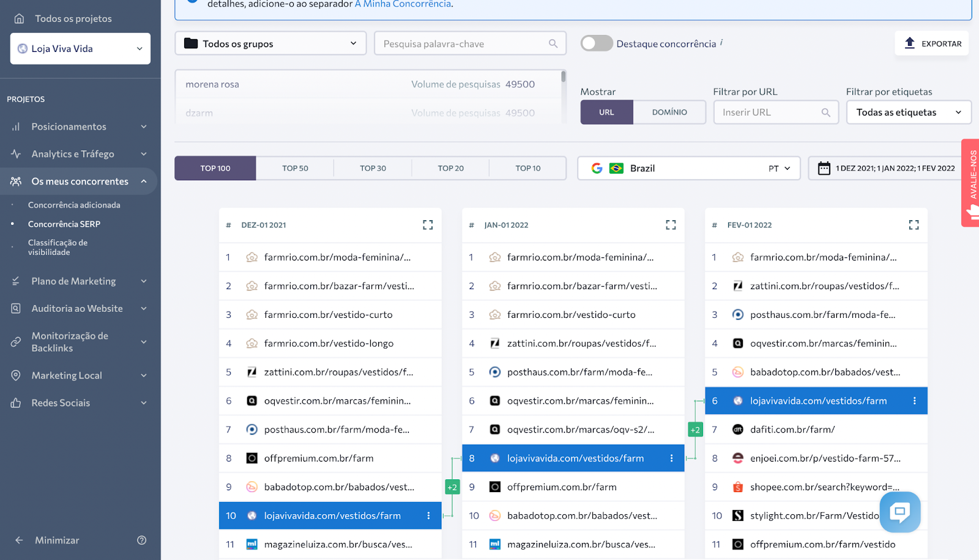This screenshot has height=560, width=979.
Task: Click the Todos os projetos link
Action: 73,18
